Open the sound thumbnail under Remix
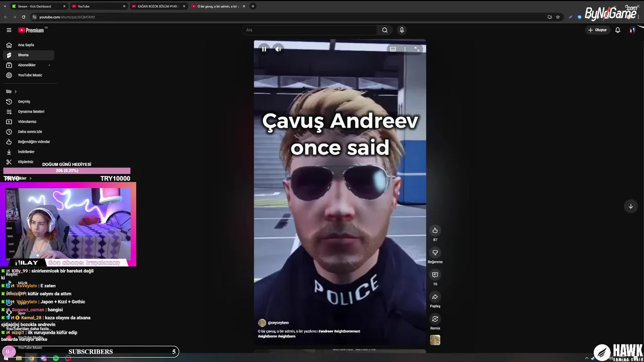 (435, 340)
